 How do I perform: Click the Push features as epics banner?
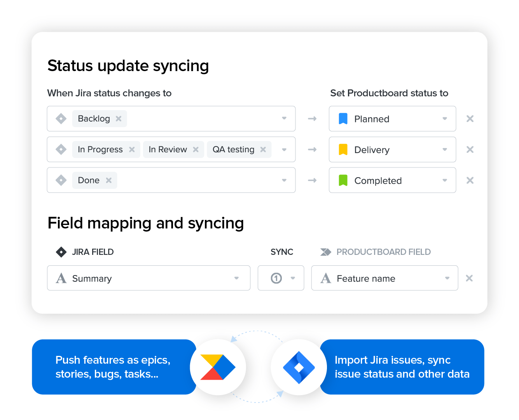point(114,367)
